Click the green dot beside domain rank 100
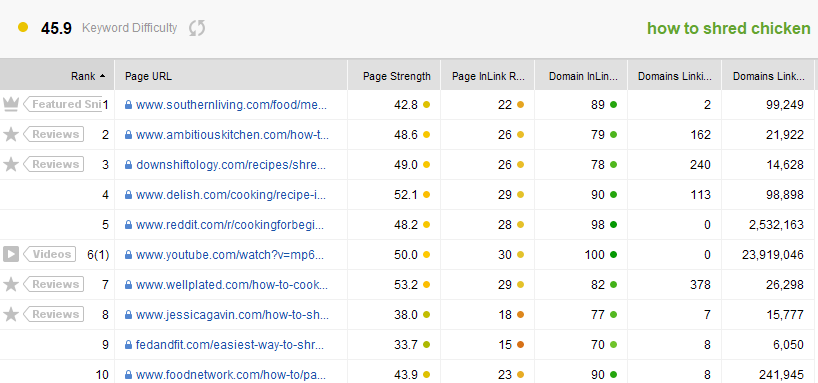Screen dimensions: 818x383 click(x=614, y=255)
